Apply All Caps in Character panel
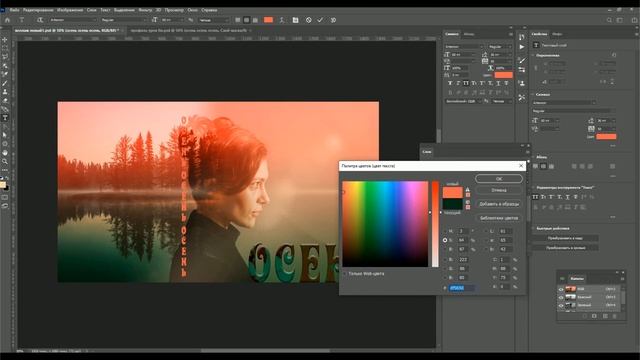Viewport: 640px width, 360px height. tap(466, 83)
